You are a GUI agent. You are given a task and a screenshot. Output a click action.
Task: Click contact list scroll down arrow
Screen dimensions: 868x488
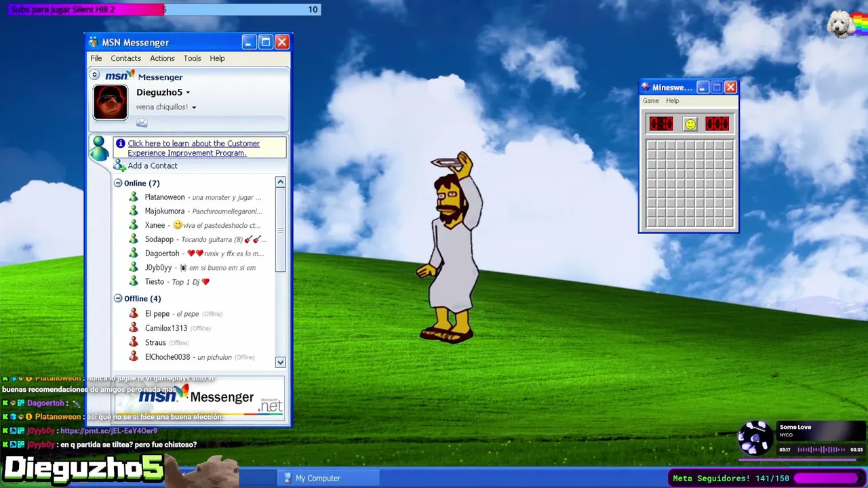280,363
